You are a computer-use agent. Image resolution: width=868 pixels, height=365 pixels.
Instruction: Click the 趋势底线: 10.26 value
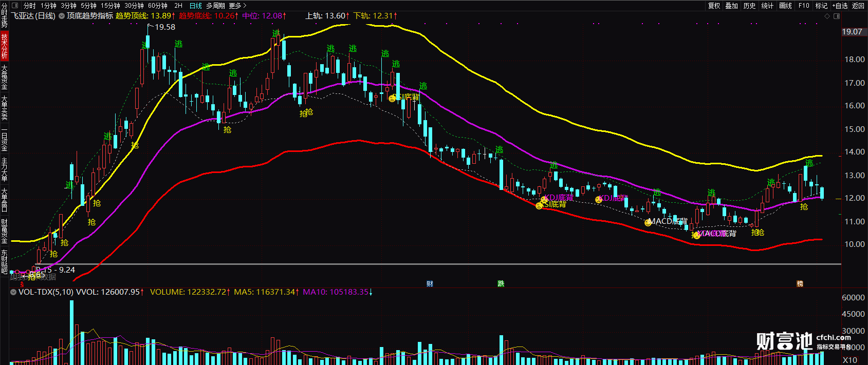(209, 16)
